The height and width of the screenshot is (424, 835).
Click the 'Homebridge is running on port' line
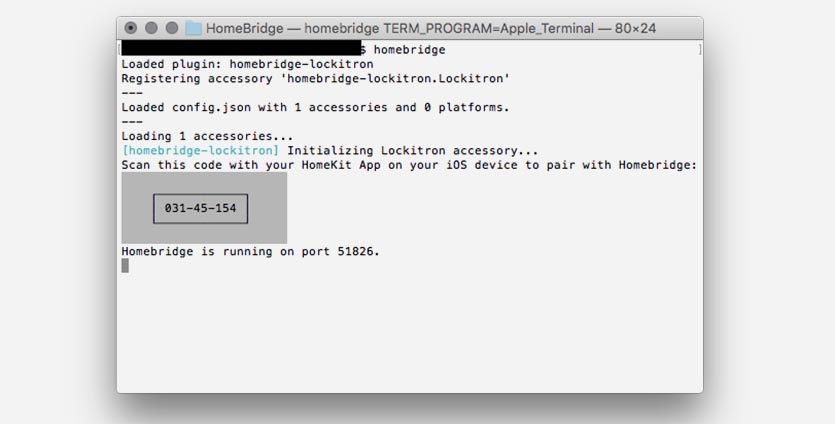coord(250,252)
